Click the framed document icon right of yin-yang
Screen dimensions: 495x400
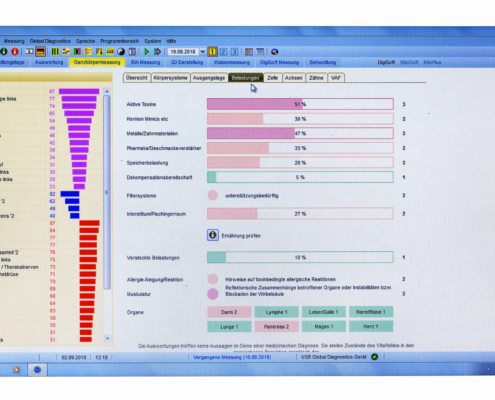tap(132, 52)
